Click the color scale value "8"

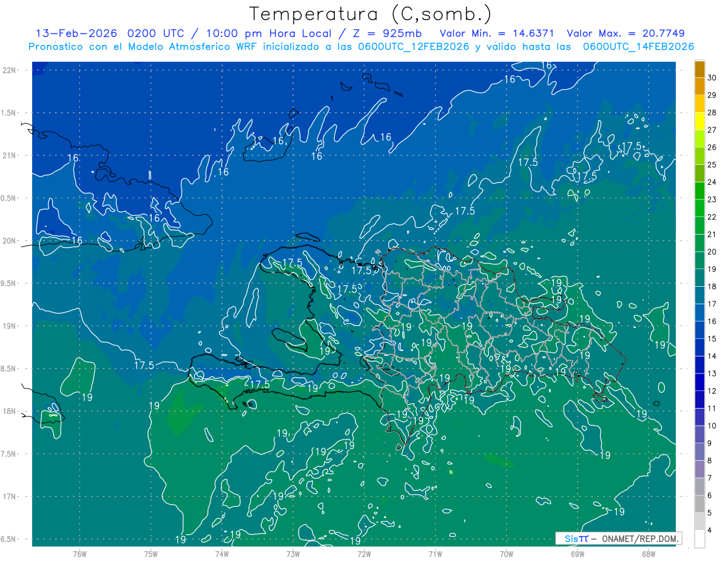click(x=710, y=461)
